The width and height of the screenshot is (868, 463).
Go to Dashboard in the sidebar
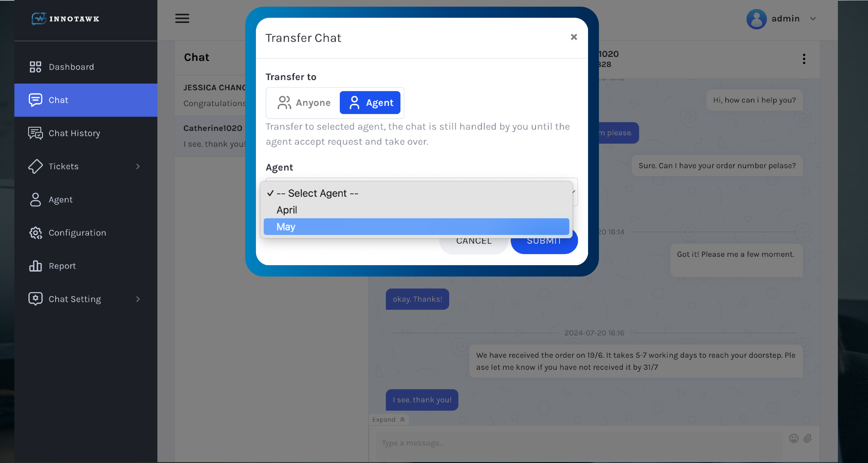point(86,67)
